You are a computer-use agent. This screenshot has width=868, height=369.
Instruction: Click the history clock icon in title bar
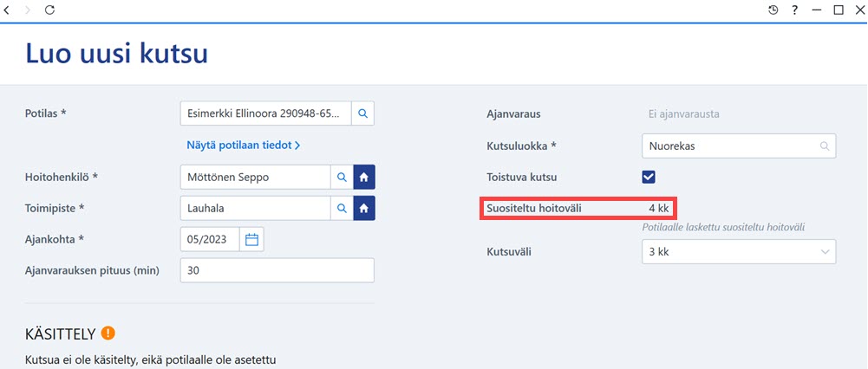tap(773, 10)
